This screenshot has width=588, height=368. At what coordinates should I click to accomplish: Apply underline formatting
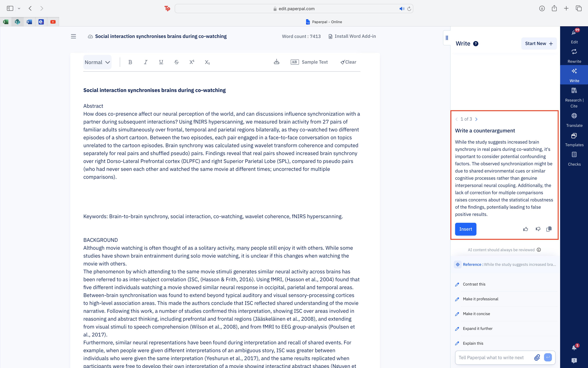pos(161,62)
